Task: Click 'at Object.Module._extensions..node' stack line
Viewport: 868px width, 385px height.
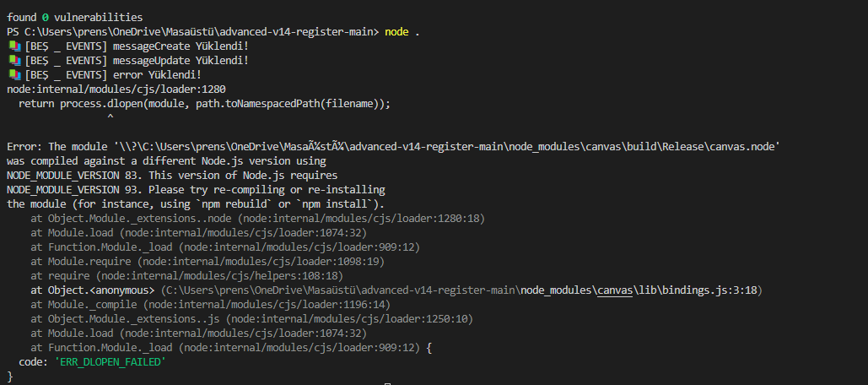Action: [258, 219]
